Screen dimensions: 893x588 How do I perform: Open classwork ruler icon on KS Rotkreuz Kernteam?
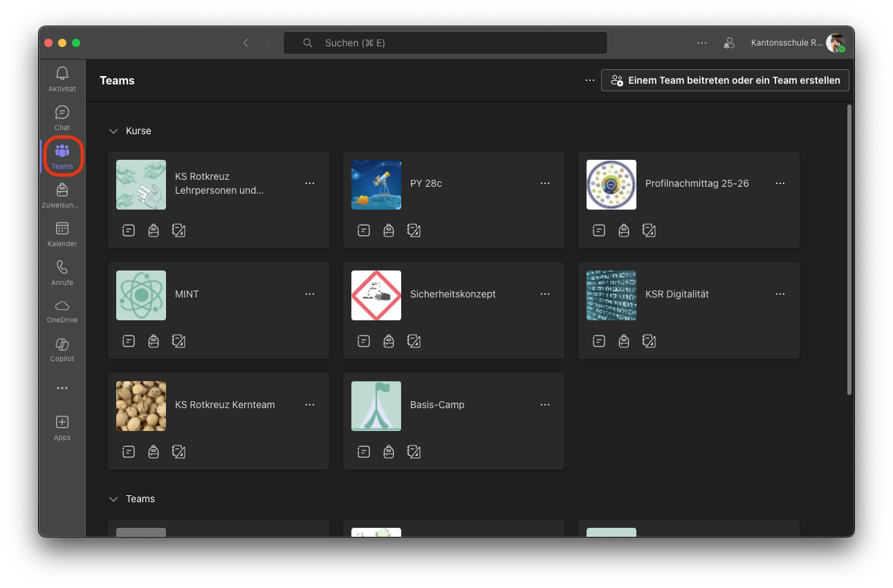point(178,452)
